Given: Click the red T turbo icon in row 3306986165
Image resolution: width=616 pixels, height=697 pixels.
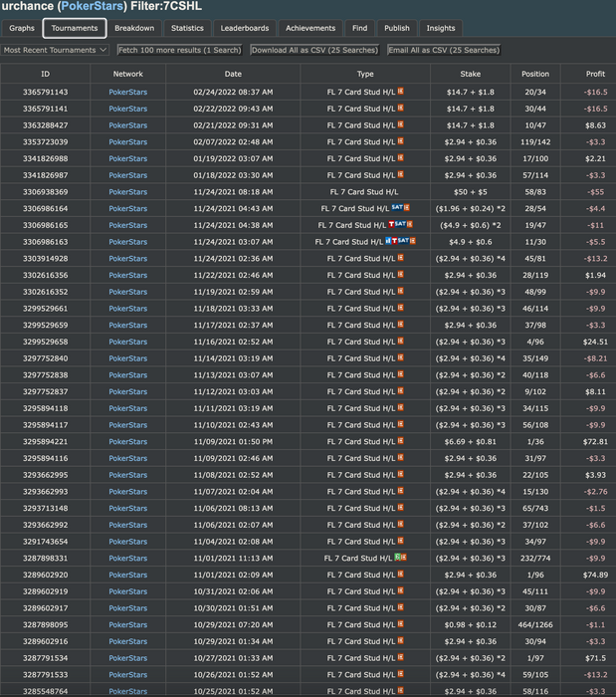Looking at the screenshot, I should pos(391,224).
